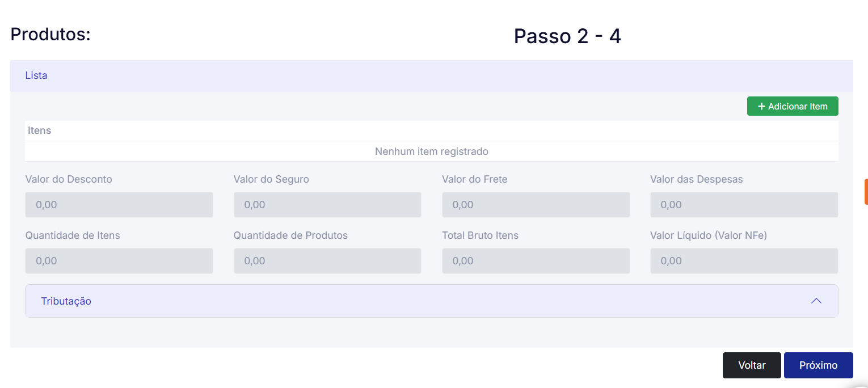Click the Produtos heading text

tap(50, 34)
